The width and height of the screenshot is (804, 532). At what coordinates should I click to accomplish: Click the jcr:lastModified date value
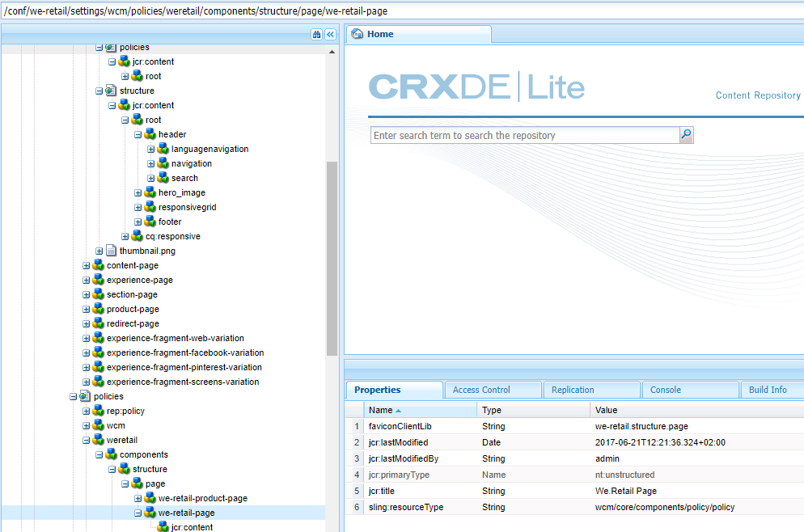[x=660, y=442]
